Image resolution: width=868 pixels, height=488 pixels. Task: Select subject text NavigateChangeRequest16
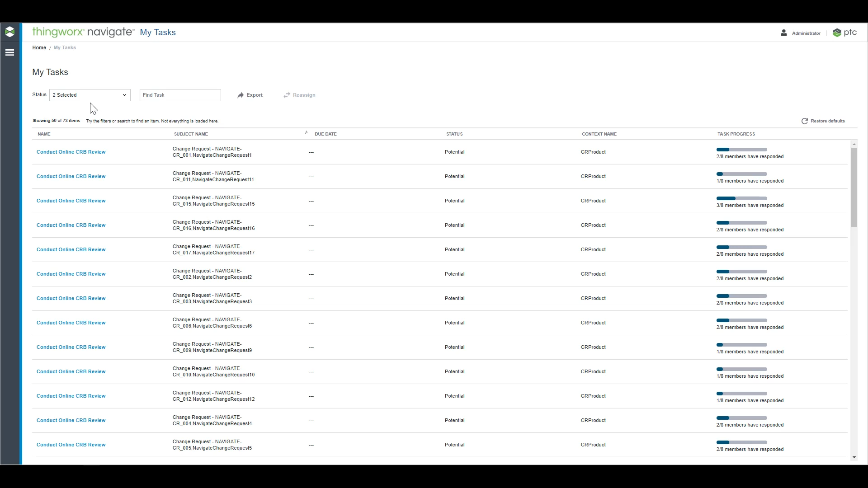(224, 229)
